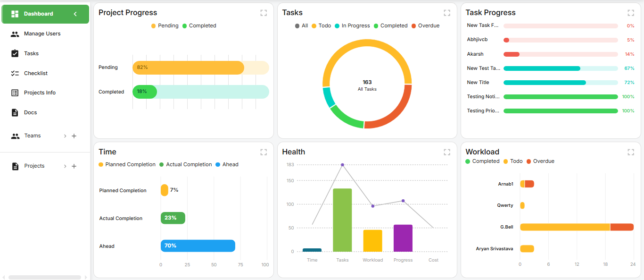Screen dimensions: 644x280
Task: Click the Projects document icon in sidebar
Action: click(15, 166)
